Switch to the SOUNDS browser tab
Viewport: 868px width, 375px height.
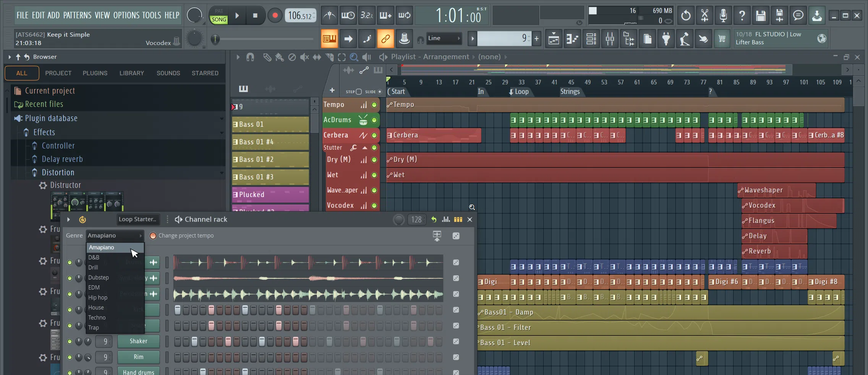168,73
